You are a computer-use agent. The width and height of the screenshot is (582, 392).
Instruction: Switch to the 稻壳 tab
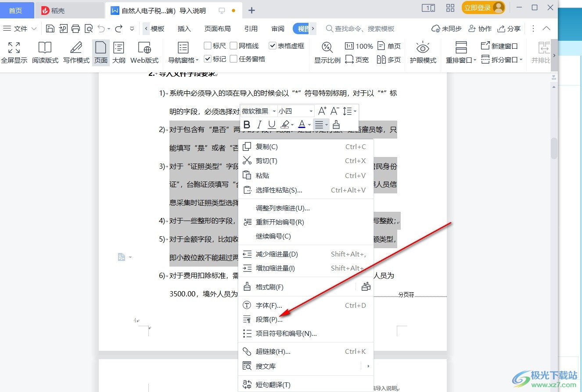[x=69, y=11]
